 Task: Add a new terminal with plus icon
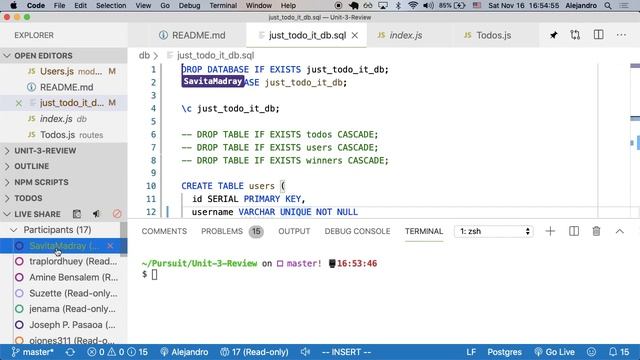[x=550, y=231]
